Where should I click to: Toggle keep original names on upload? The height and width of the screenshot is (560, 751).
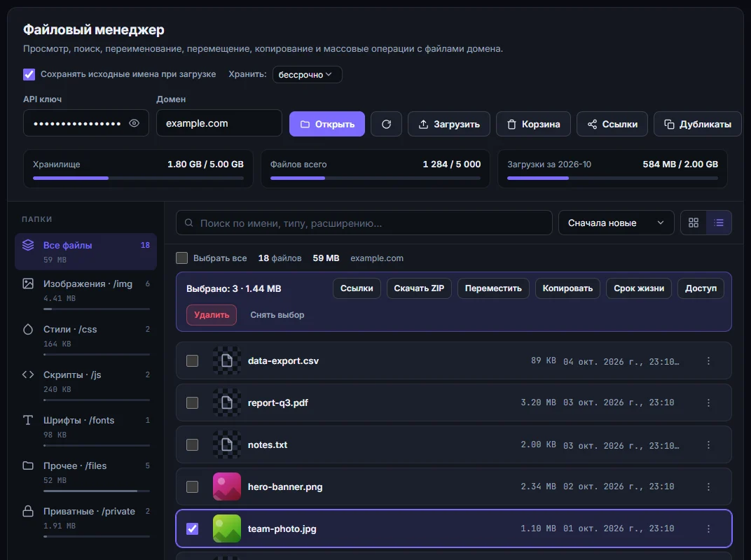29,74
